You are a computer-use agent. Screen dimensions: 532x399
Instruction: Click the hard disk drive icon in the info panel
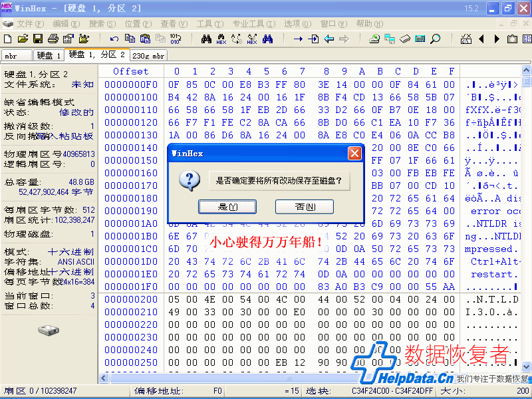[x=49, y=330]
